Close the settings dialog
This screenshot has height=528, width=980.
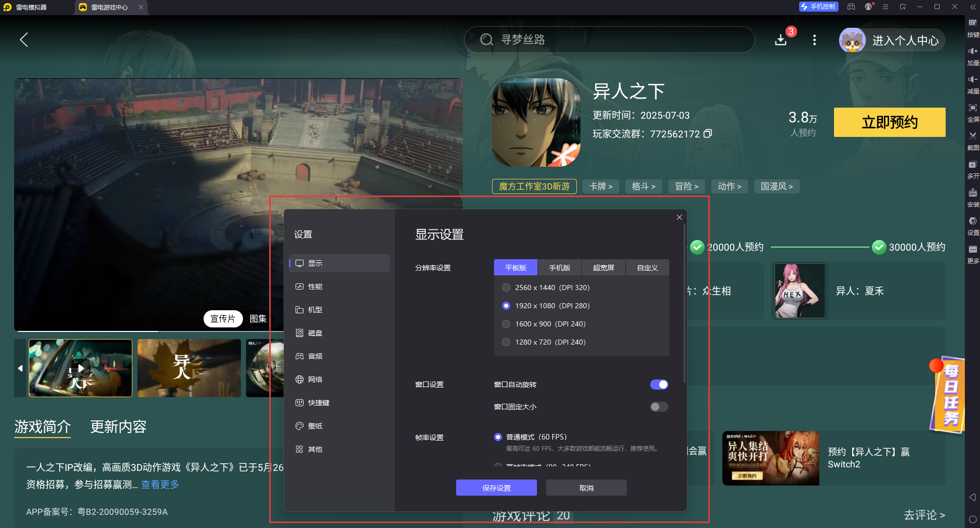pyautogui.click(x=679, y=217)
